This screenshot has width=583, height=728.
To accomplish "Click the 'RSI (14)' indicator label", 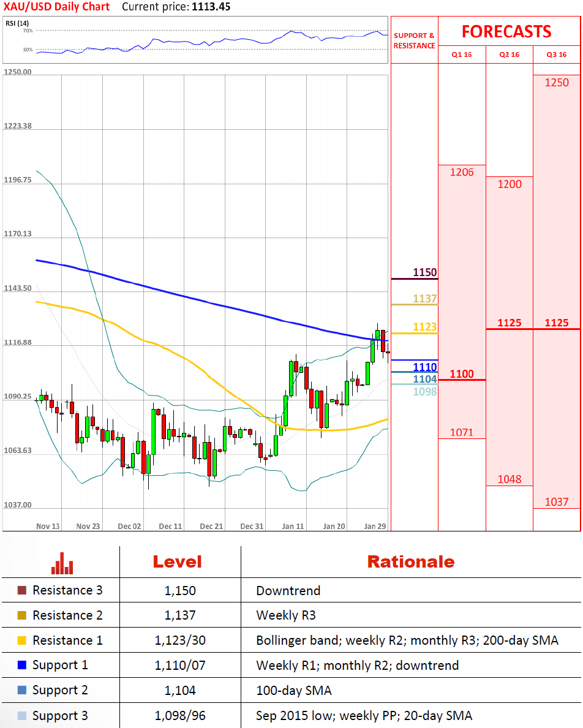I will 17,23.
